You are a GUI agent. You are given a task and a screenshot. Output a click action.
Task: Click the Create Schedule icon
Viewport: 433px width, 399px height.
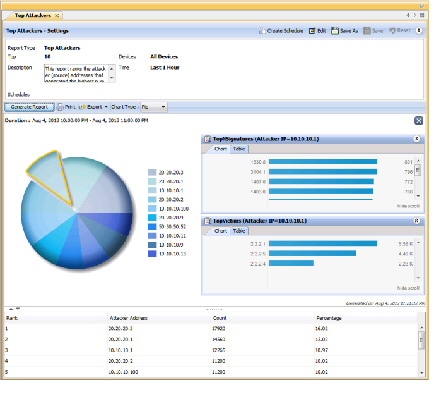[x=262, y=31]
